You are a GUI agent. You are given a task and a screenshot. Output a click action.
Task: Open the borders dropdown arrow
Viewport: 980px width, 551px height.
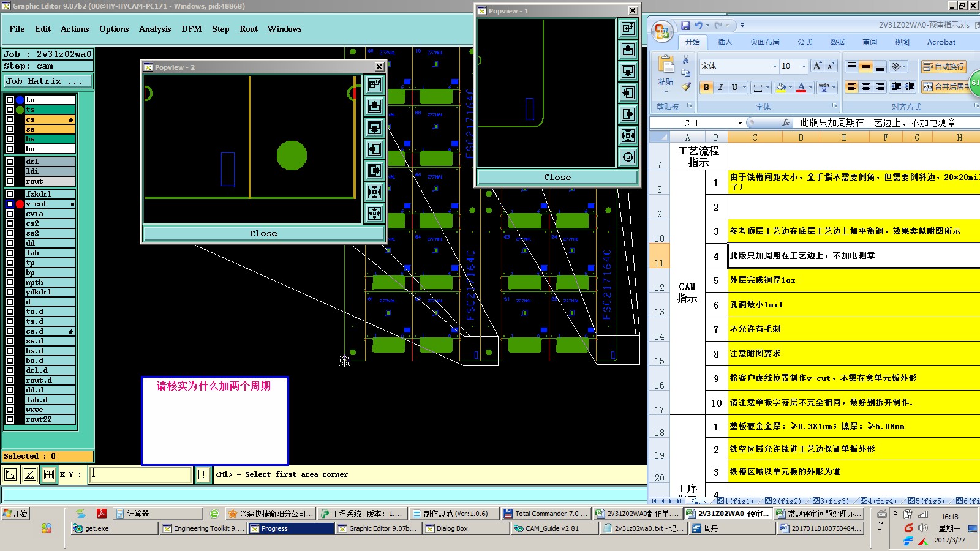coord(768,88)
